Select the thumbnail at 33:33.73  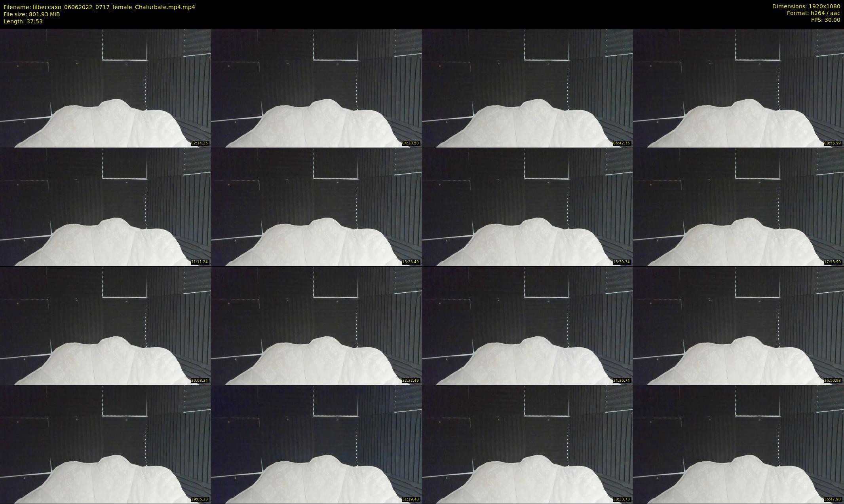point(527,444)
